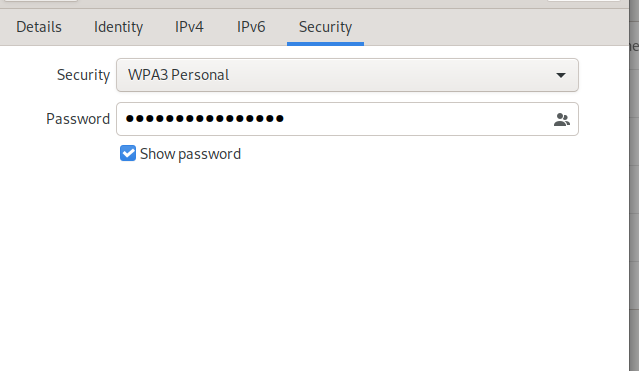Go to the IPv4 tab

[x=189, y=27]
